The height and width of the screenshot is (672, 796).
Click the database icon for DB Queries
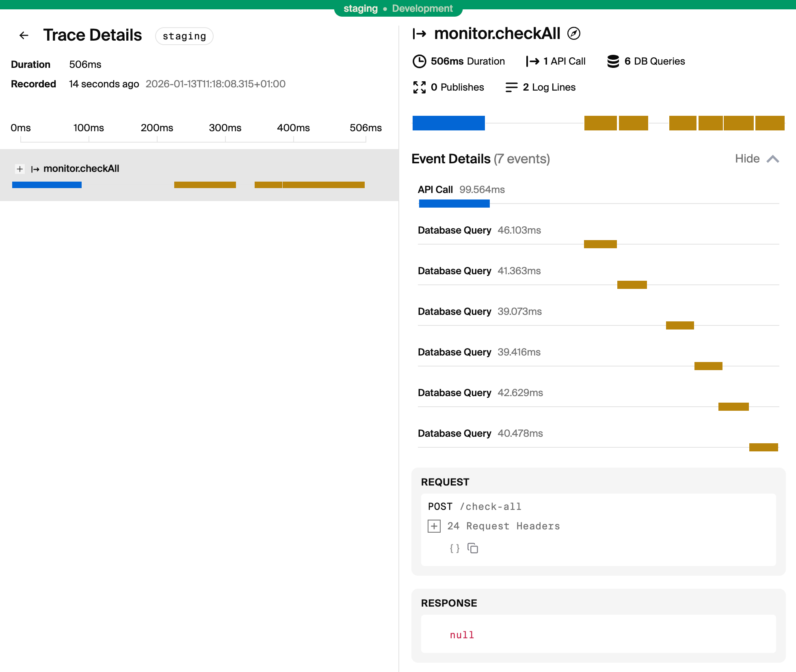pyautogui.click(x=613, y=61)
